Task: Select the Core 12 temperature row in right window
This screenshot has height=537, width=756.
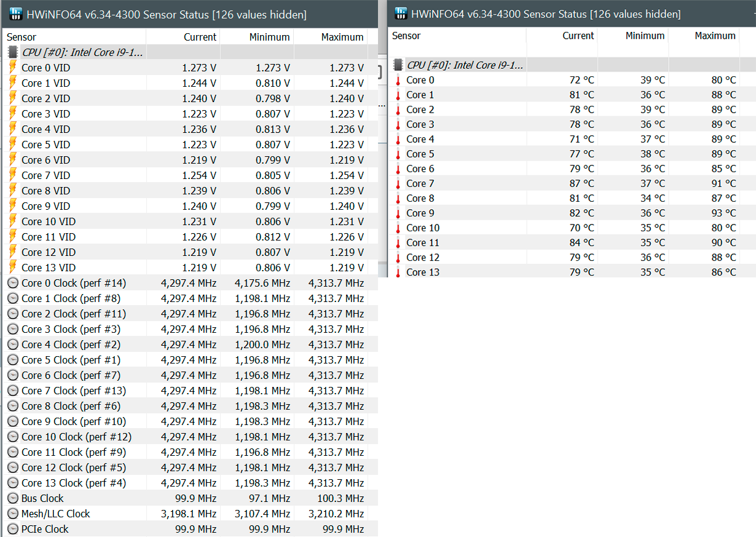Action: 572,257
